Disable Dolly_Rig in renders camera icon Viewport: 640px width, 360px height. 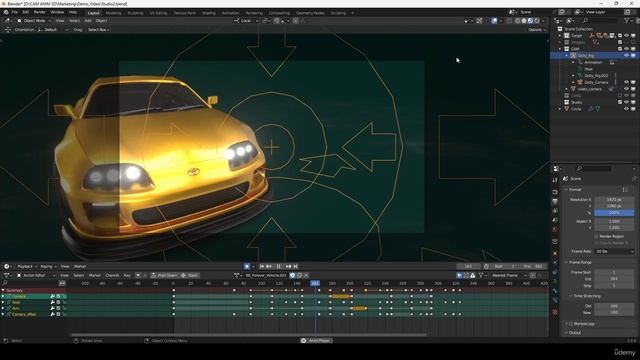(633, 56)
